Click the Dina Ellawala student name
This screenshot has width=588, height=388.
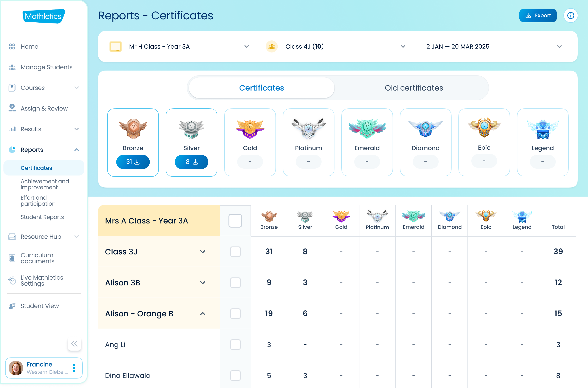(x=127, y=375)
